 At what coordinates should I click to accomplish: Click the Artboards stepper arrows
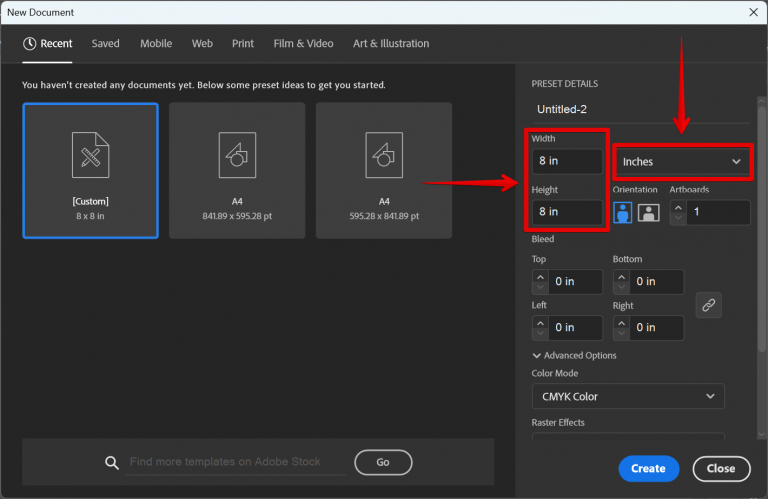[x=677, y=212]
